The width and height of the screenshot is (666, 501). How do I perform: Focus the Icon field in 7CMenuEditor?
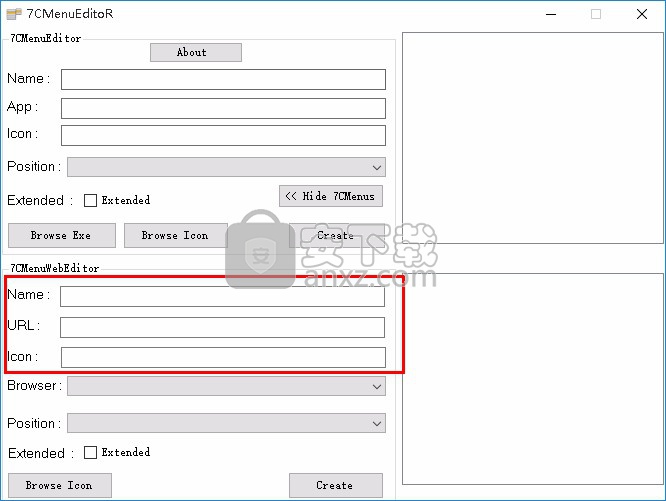tap(223, 135)
